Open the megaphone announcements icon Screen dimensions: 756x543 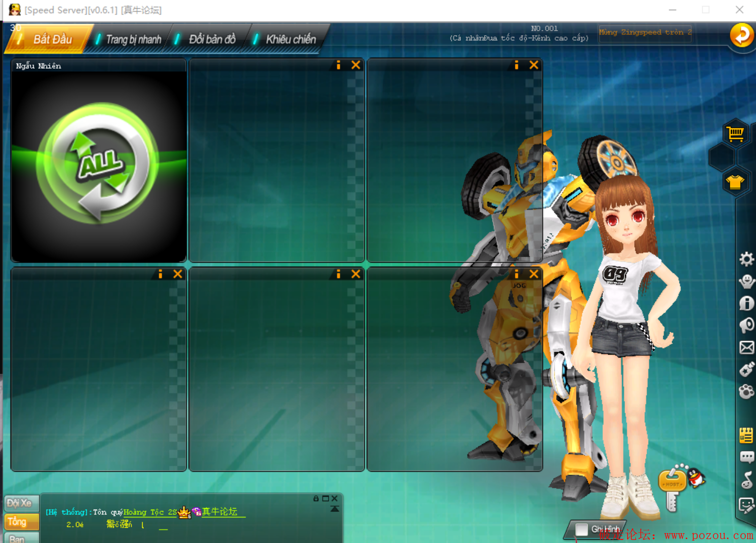coord(747,325)
